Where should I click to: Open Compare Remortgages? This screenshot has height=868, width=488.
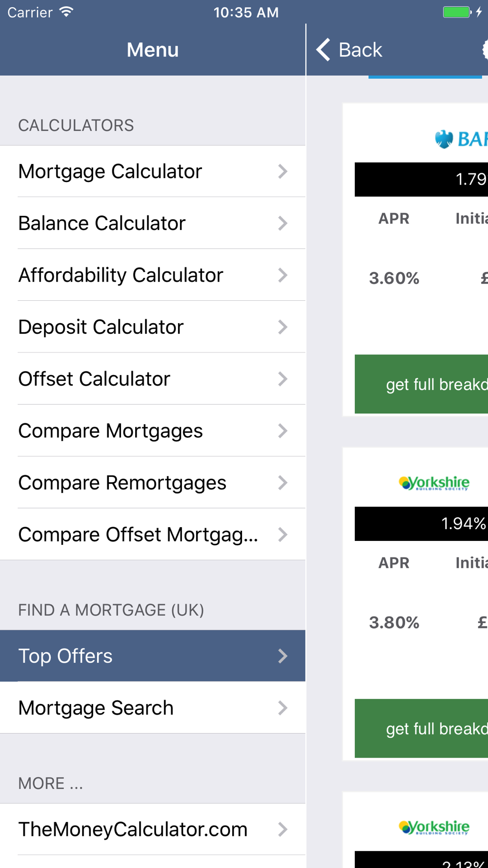[153, 483]
